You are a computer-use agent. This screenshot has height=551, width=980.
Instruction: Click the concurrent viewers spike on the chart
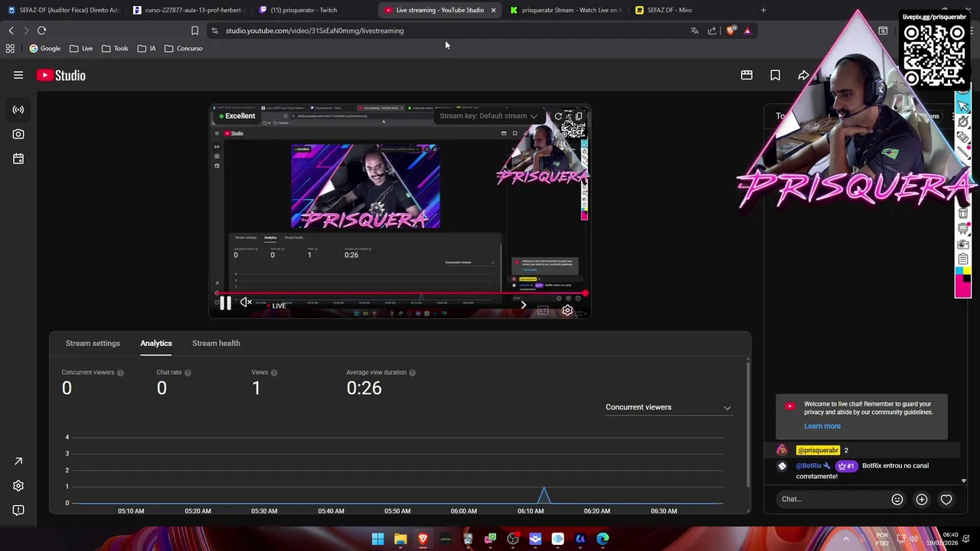[544, 494]
